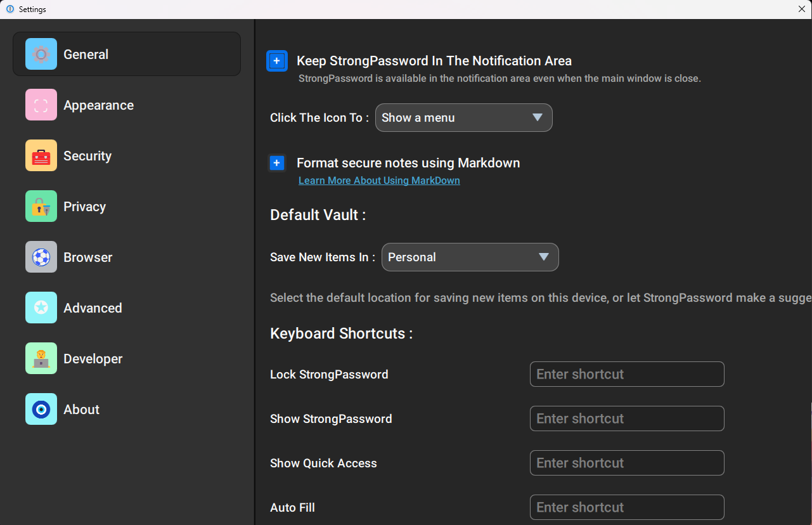Screen dimensions: 812x525
Task: Open the Save New Items In dropdown
Action: (470, 257)
